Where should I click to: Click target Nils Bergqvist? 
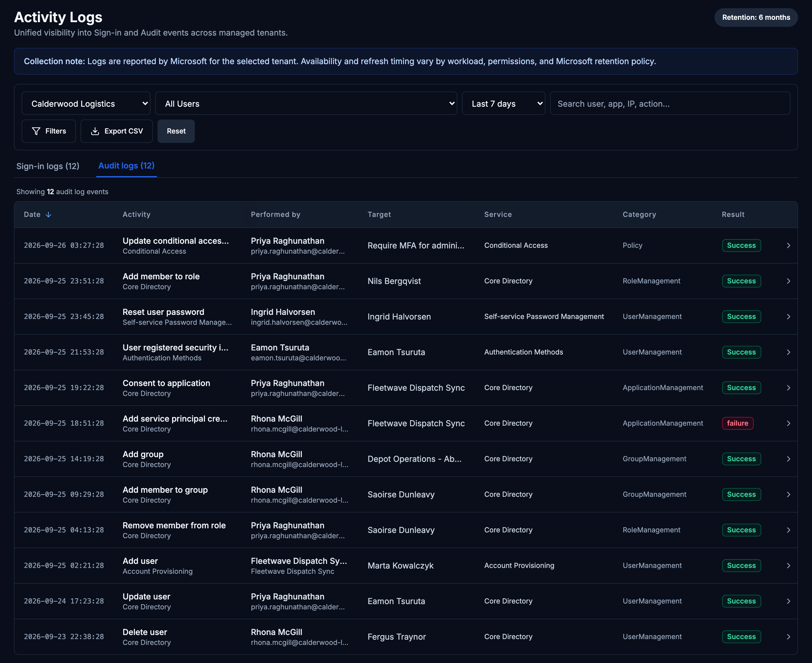click(394, 281)
